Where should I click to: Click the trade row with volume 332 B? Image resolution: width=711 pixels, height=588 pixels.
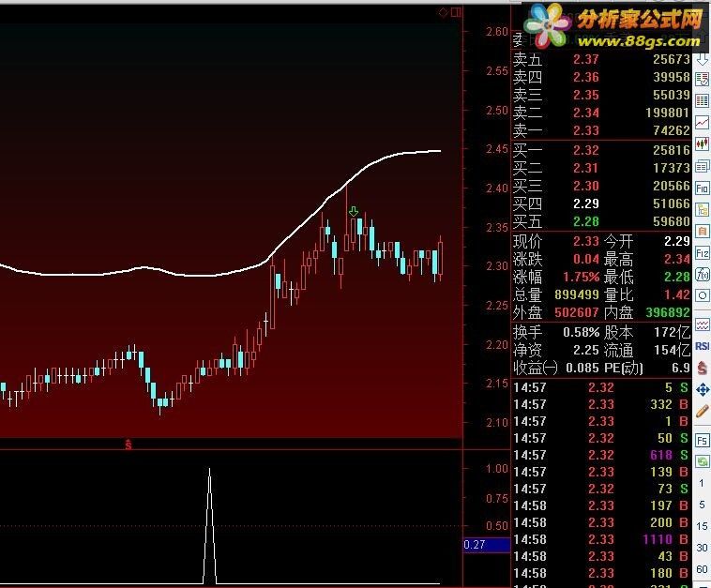[601, 404]
